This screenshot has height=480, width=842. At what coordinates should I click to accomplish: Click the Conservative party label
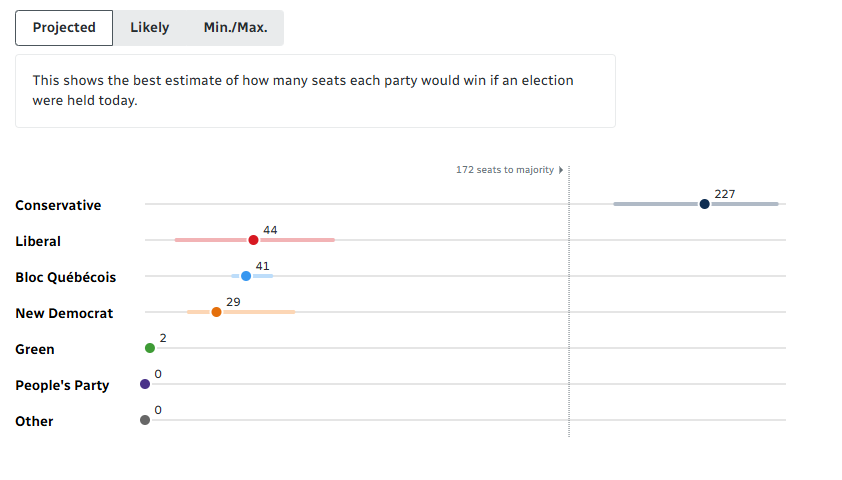pyautogui.click(x=58, y=205)
